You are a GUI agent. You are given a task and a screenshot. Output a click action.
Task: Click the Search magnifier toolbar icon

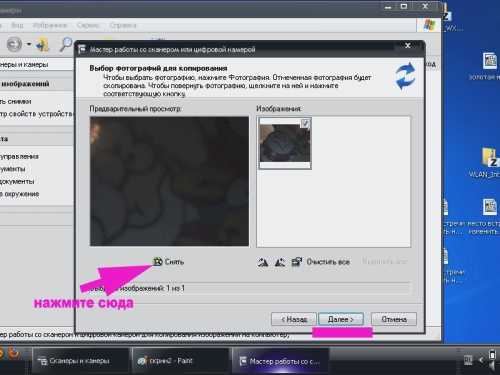[66, 44]
